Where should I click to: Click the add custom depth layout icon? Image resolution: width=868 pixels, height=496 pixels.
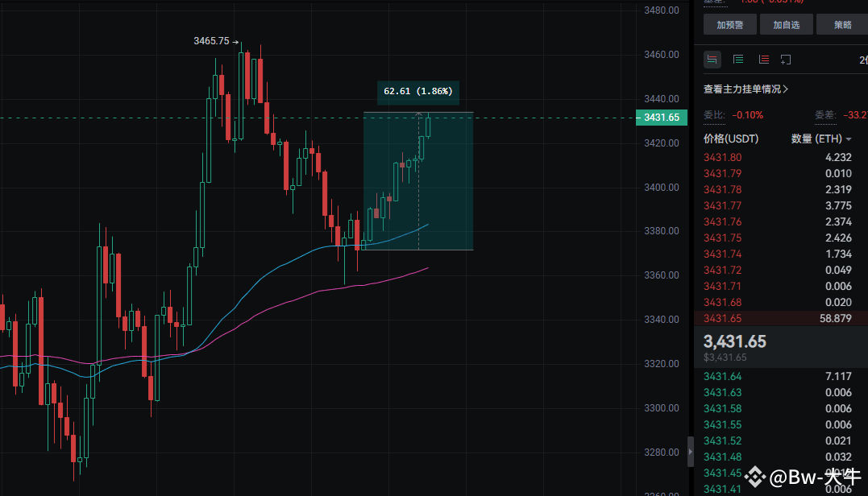point(786,58)
